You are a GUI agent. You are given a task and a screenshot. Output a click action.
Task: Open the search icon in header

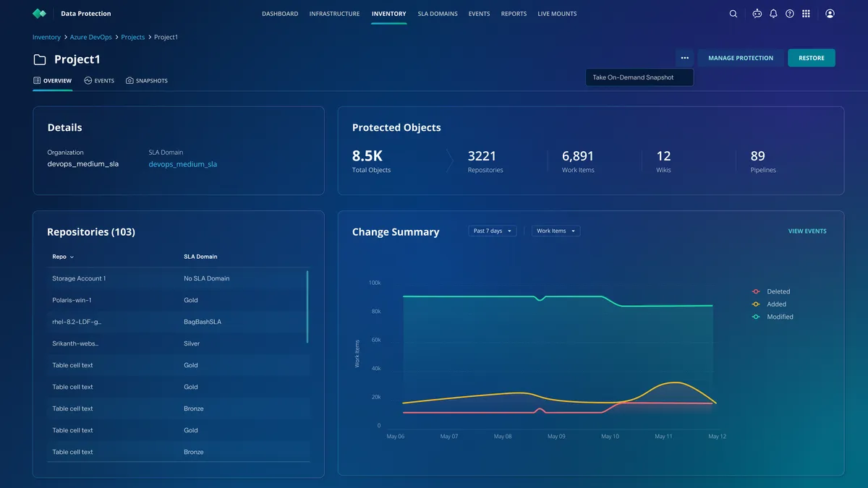(733, 14)
